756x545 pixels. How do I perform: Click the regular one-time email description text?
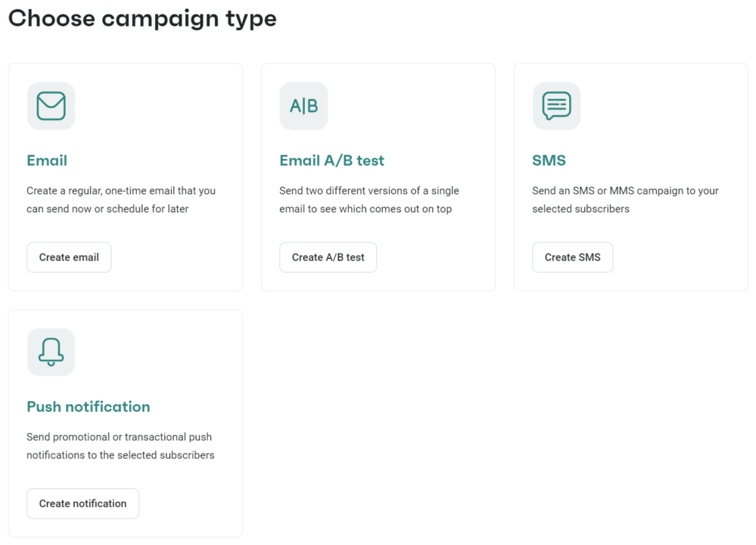[x=121, y=200]
